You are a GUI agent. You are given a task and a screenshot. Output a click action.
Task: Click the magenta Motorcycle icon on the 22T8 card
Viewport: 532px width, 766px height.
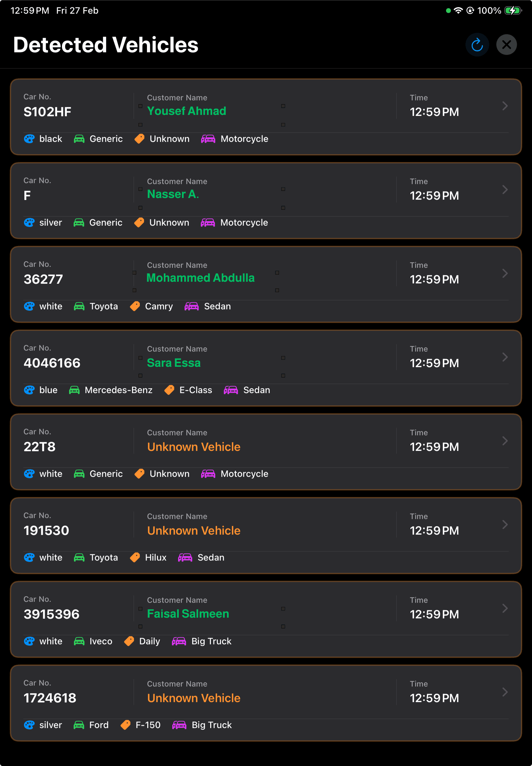click(x=208, y=474)
